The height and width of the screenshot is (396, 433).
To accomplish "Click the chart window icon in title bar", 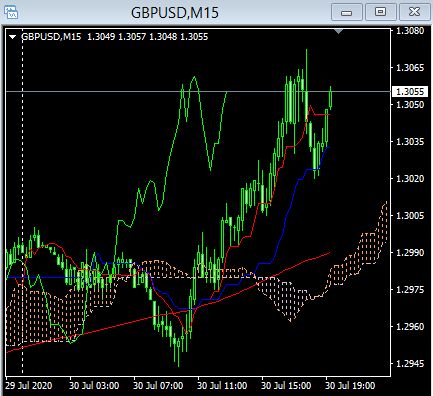I will [10, 12].
